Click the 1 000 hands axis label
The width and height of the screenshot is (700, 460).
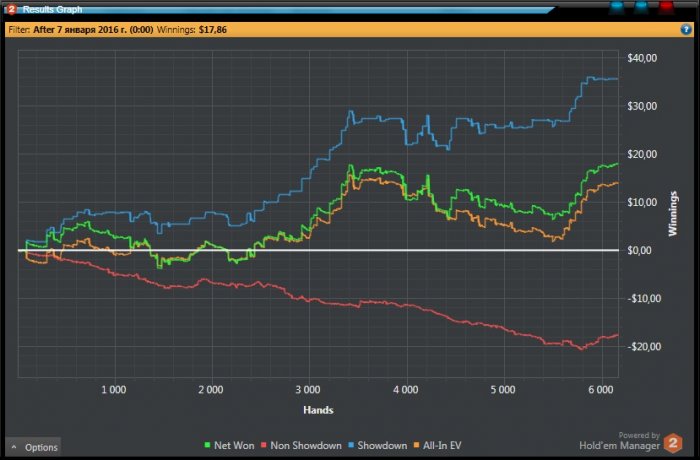pyautogui.click(x=113, y=389)
